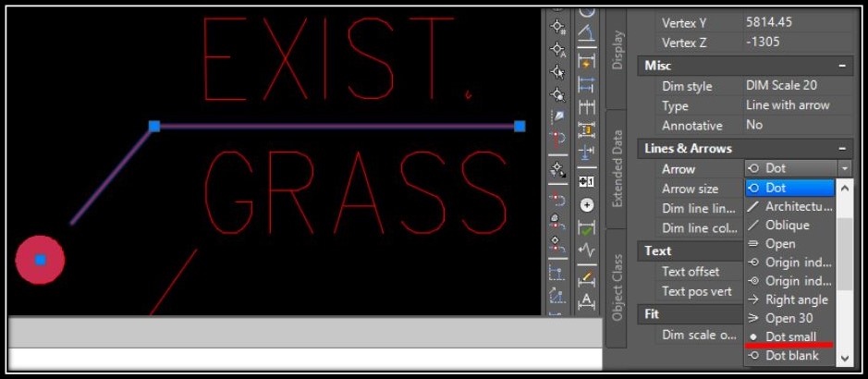Screen dimensions: 868x379
Task: Click the Quick Dimension lightning icon
Action: [586, 60]
